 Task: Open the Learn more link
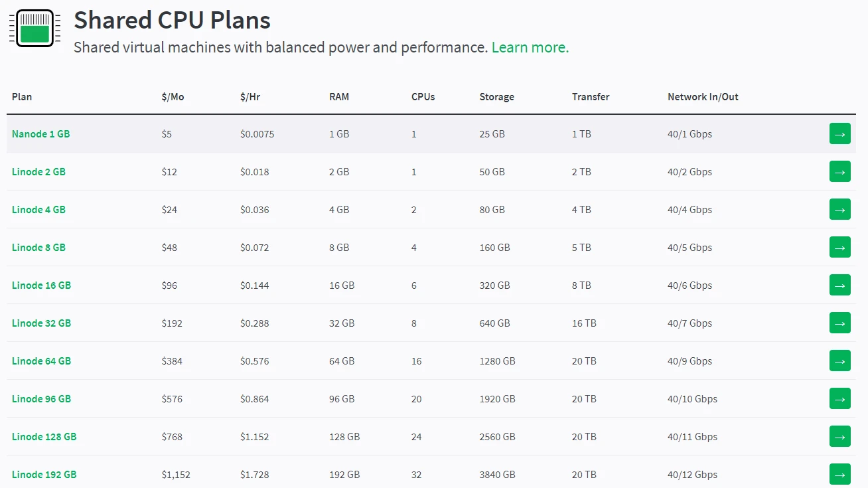pyautogui.click(x=530, y=48)
